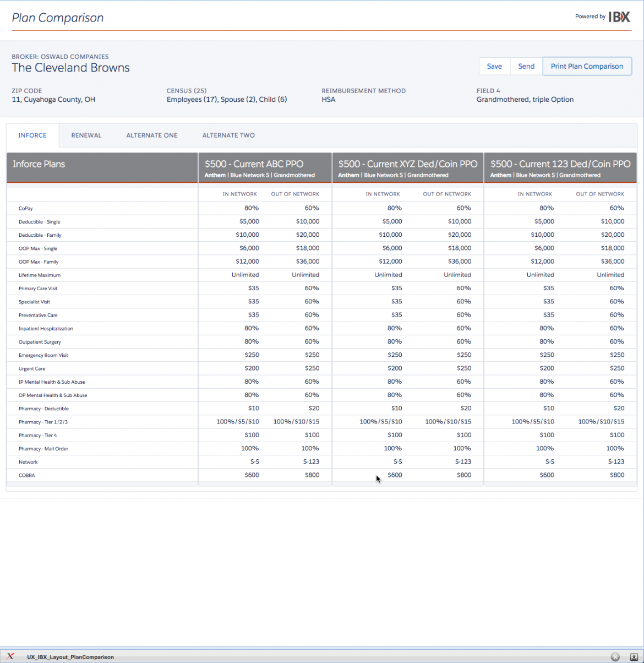Click the Outpatient Surgery row label
This screenshot has height=663, width=644.
coord(40,342)
